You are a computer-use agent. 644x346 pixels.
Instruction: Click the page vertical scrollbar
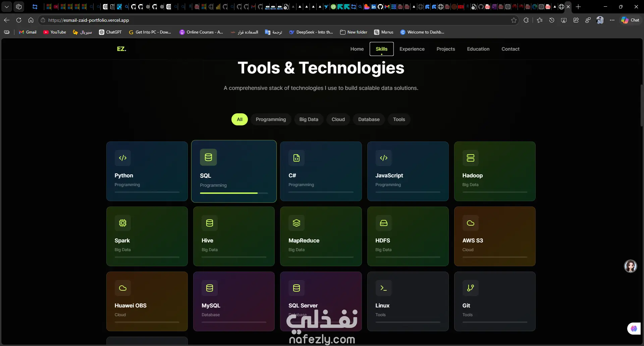(642, 106)
